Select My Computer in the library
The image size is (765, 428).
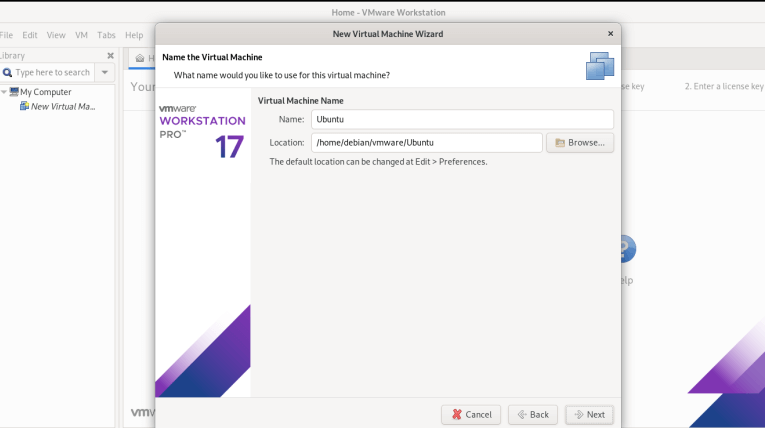[x=45, y=92]
